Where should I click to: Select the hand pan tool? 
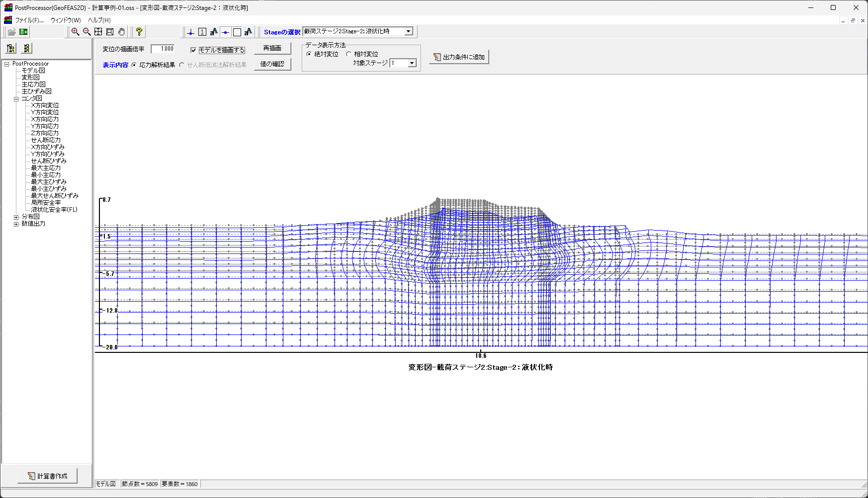[x=121, y=32]
